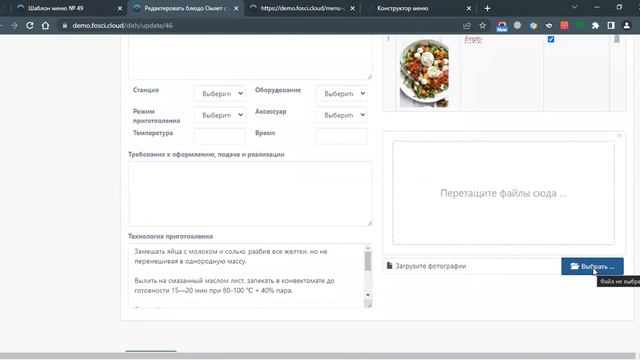Click the horizontal scrollbar at page bottom
Screen dimensions: 640x360
coord(318,356)
